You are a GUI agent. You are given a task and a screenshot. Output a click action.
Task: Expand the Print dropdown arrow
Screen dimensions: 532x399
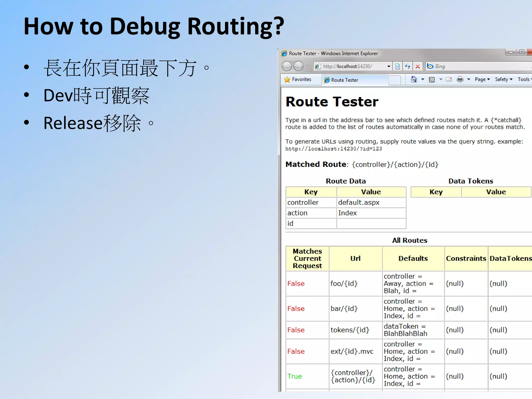[x=469, y=79]
